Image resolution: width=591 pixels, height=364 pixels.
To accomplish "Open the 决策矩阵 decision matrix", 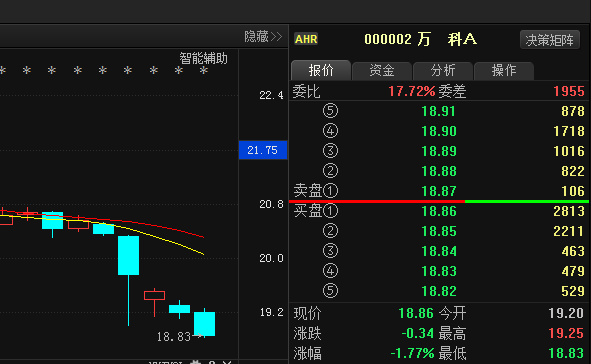I will (x=550, y=40).
